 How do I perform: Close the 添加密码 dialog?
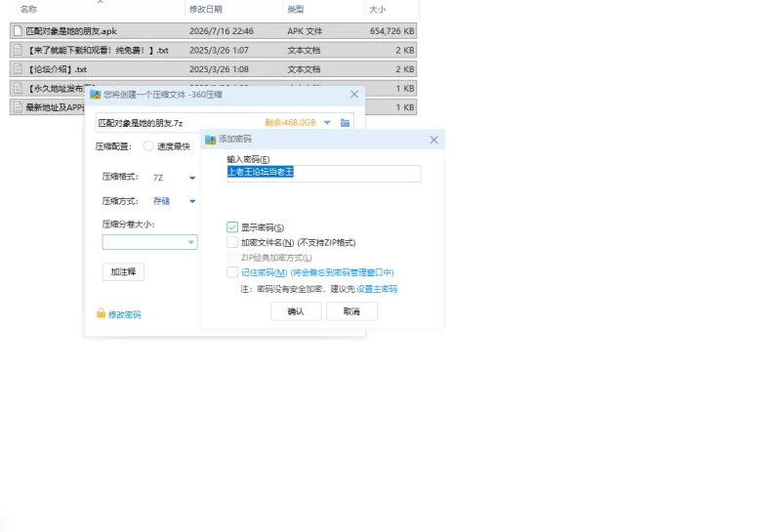click(433, 140)
